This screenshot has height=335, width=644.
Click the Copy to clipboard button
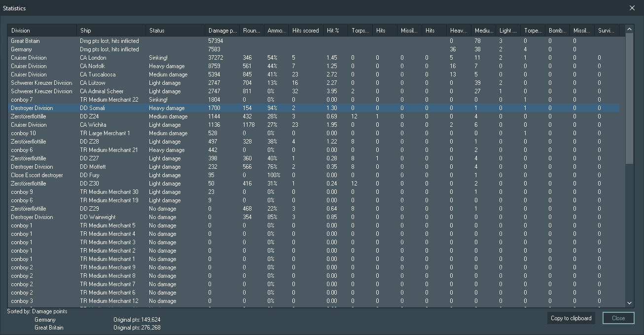[571, 318]
